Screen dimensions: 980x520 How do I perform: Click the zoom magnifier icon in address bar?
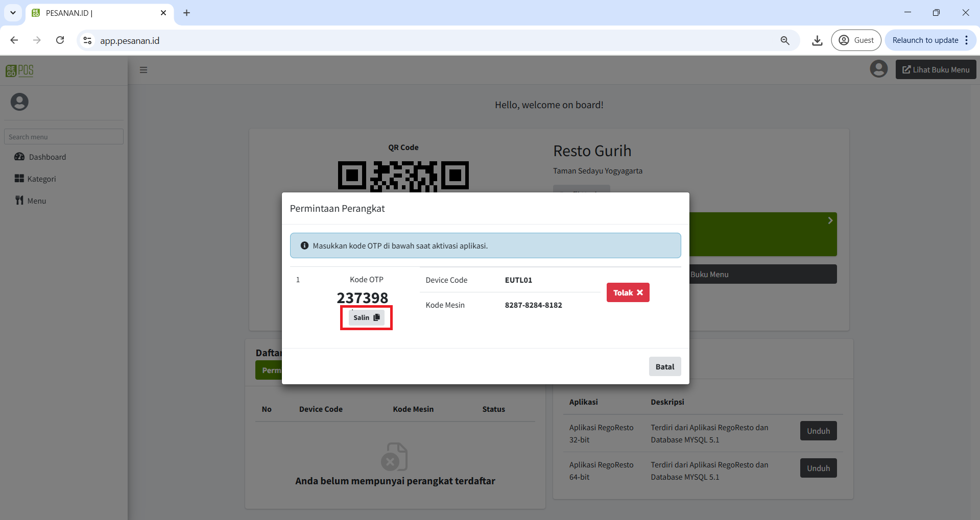[x=785, y=40]
